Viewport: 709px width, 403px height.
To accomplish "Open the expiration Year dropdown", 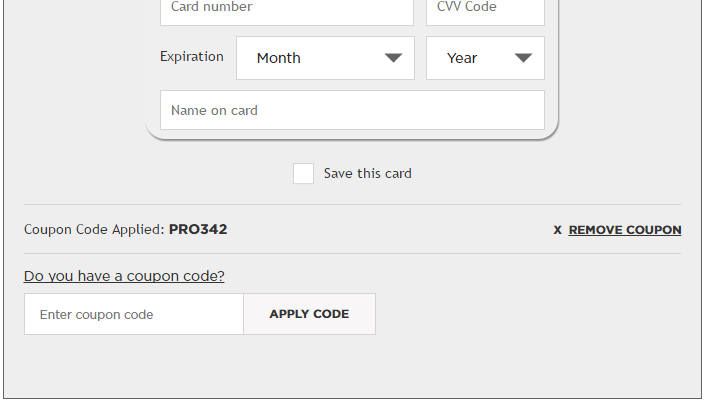I will [485, 58].
